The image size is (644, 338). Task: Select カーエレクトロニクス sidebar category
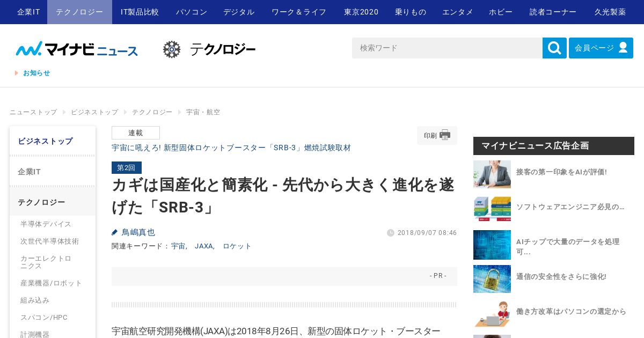click(46, 262)
